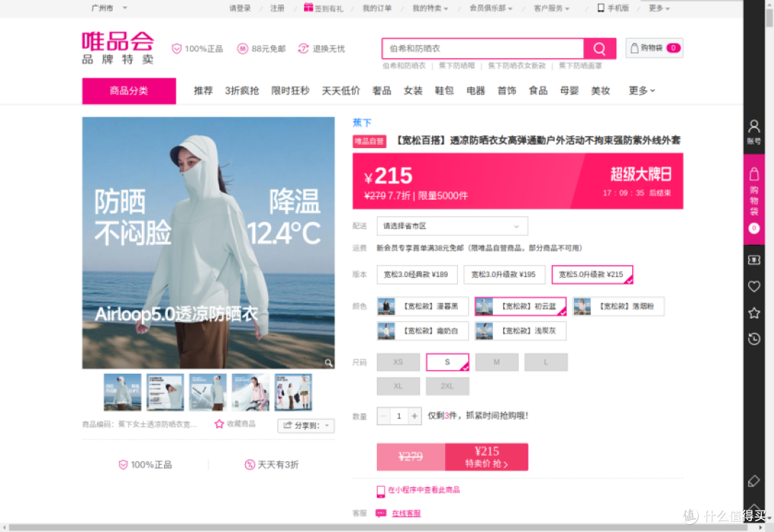Expand the 广州市 city selector
774x532 pixels.
tap(109, 8)
